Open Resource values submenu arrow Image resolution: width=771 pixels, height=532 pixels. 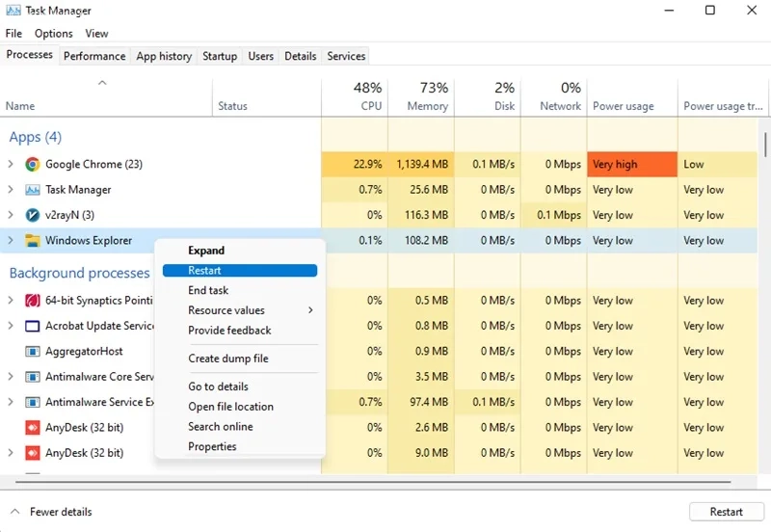310,310
